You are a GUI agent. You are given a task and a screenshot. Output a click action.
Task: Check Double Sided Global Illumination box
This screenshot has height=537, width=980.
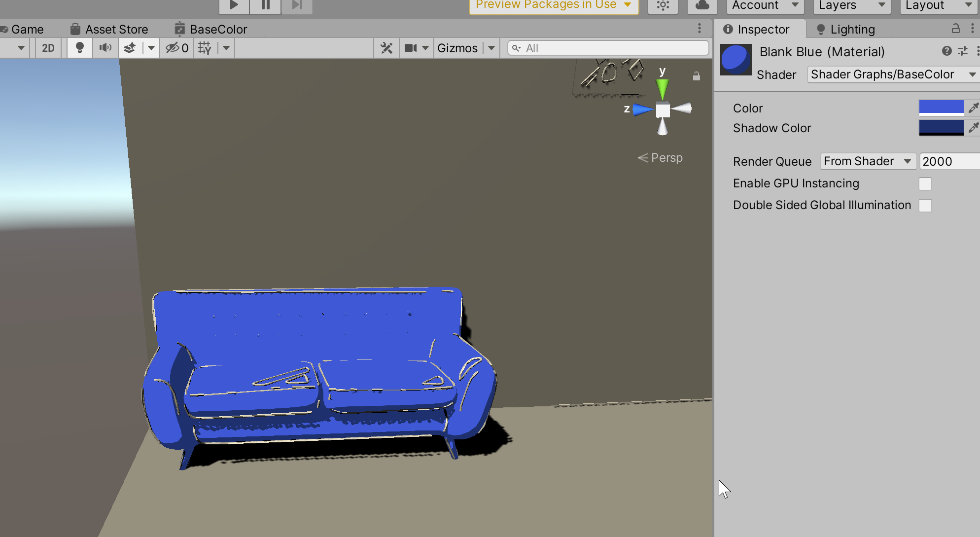925,206
